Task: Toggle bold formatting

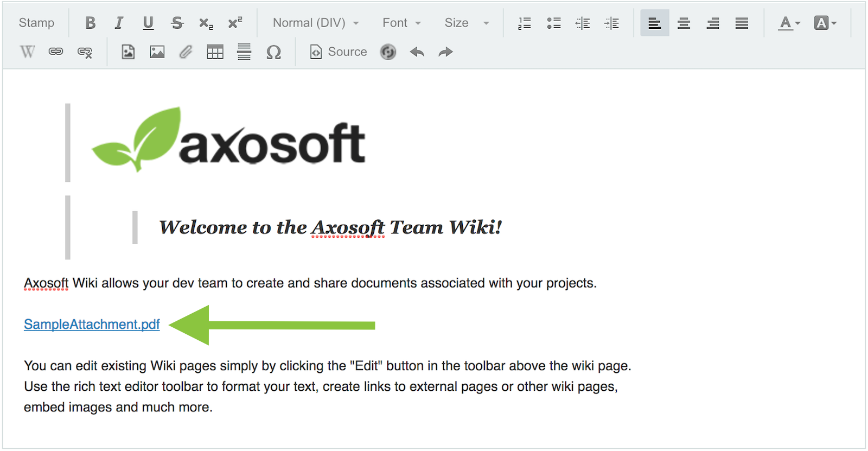Action: click(90, 23)
